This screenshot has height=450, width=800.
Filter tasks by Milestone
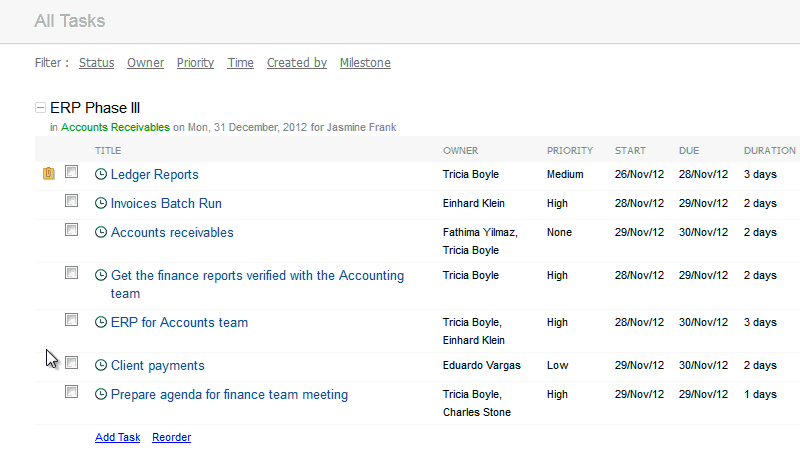(365, 63)
